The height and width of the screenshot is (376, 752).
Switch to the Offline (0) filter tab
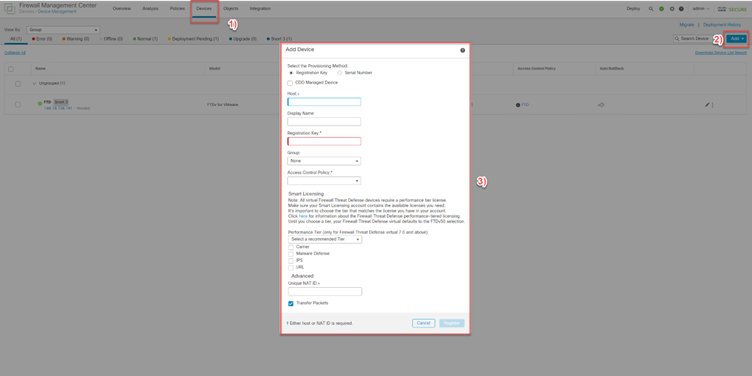point(112,39)
